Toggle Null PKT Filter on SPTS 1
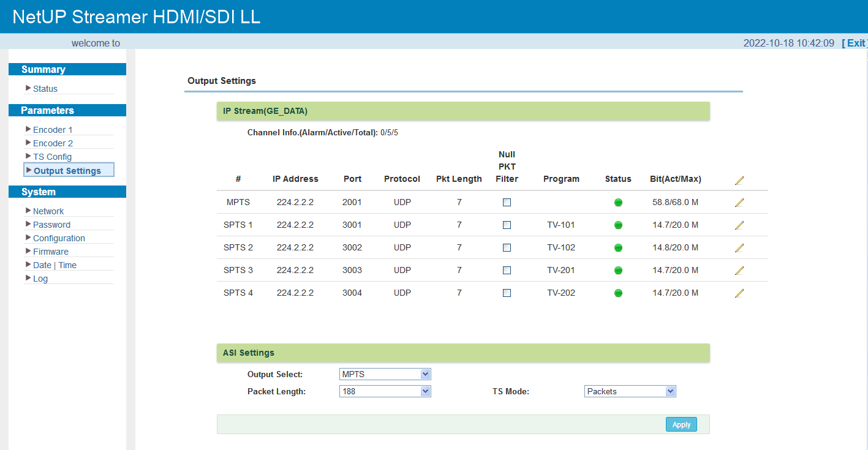868x450 pixels. click(507, 225)
